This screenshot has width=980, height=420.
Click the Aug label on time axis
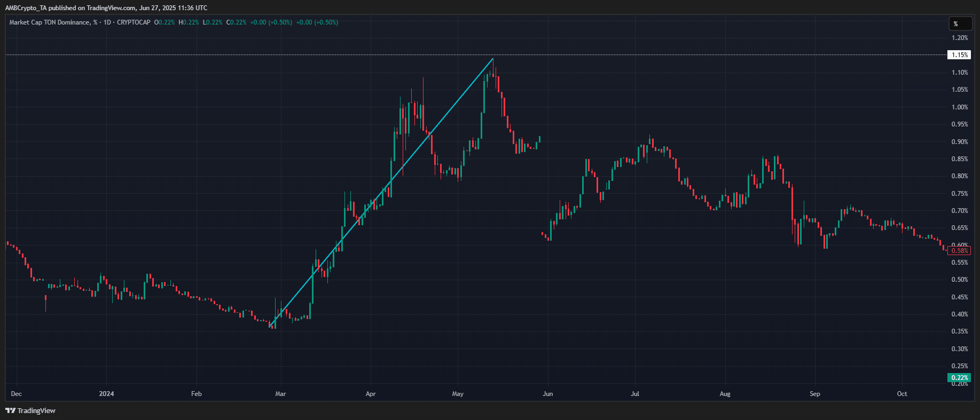click(725, 394)
